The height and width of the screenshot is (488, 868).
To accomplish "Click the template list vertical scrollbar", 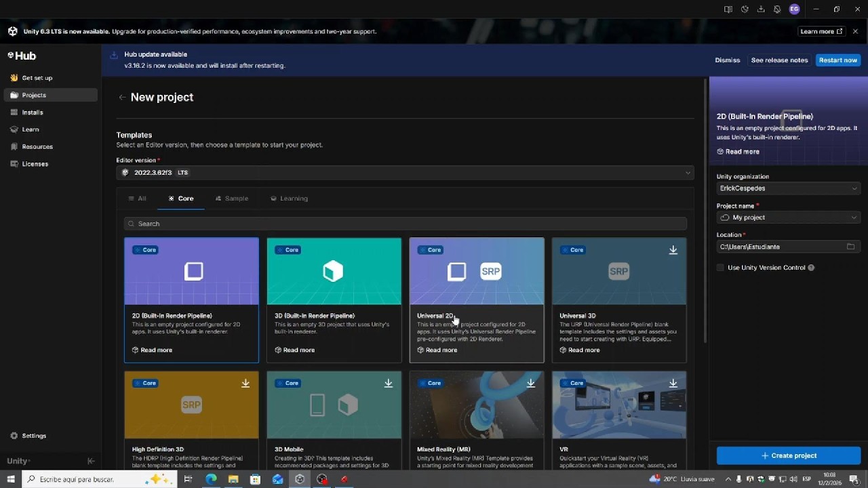I will point(706,210).
